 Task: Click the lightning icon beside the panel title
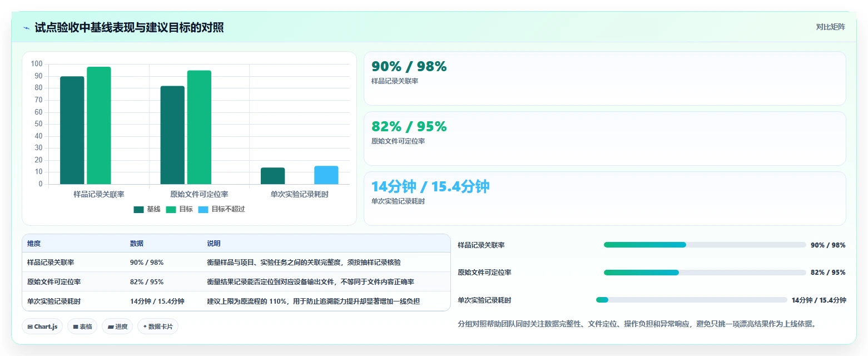(x=26, y=28)
